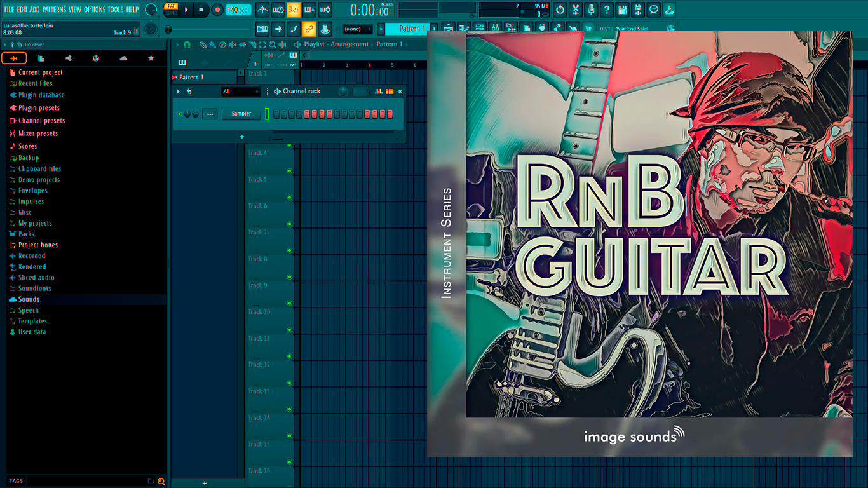This screenshot has width=868, height=488.
Task: Open the browser cloud tab icon
Action: 123,58
